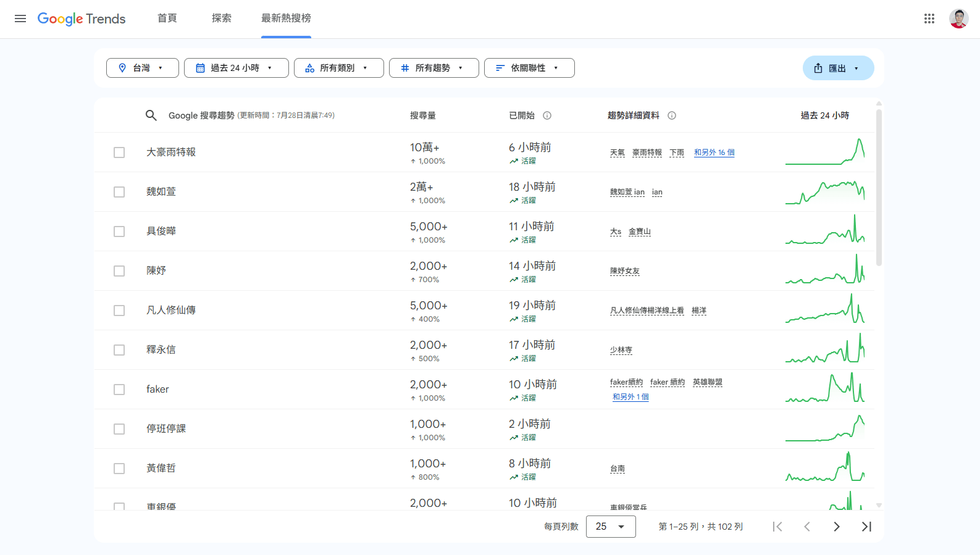Go to the first page of results
This screenshot has width=980, height=555.
(777, 527)
